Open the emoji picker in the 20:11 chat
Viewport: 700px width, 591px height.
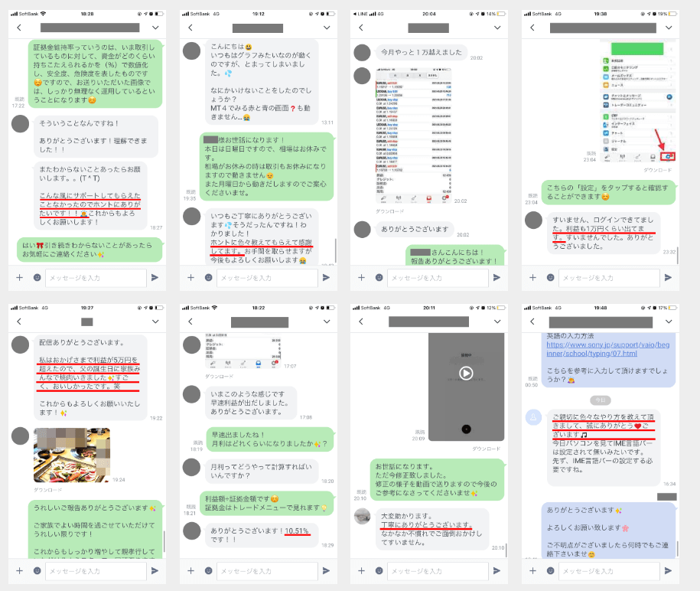click(379, 570)
